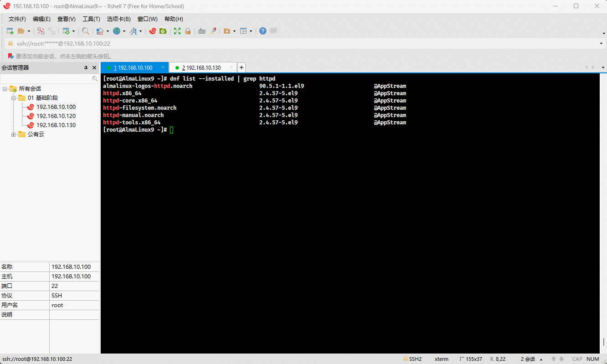This screenshot has height=364, width=607.
Task: Collapse the 所有会话 tree node
Action: coord(5,89)
